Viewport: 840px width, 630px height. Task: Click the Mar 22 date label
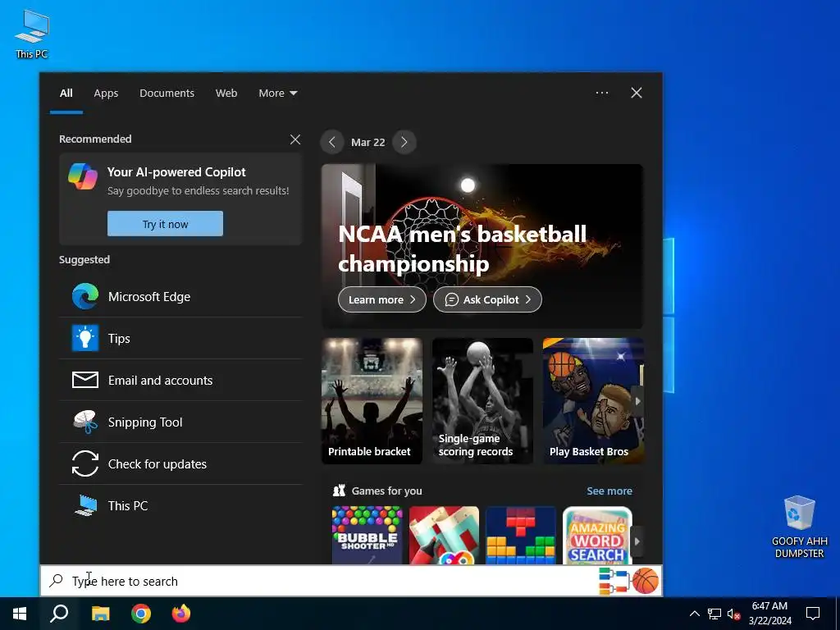coord(368,142)
